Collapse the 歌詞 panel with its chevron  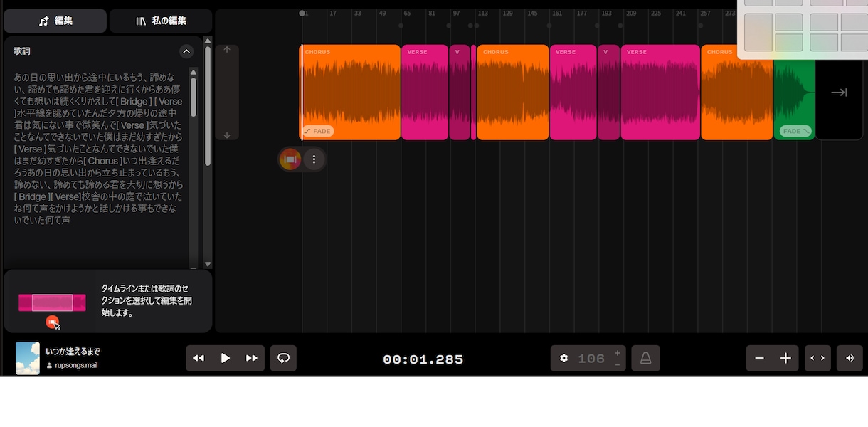pyautogui.click(x=186, y=51)
